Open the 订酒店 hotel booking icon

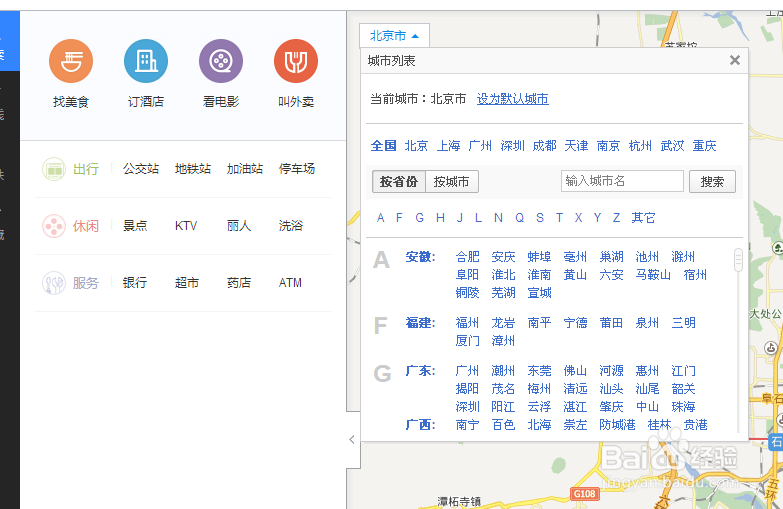[146, 61]
